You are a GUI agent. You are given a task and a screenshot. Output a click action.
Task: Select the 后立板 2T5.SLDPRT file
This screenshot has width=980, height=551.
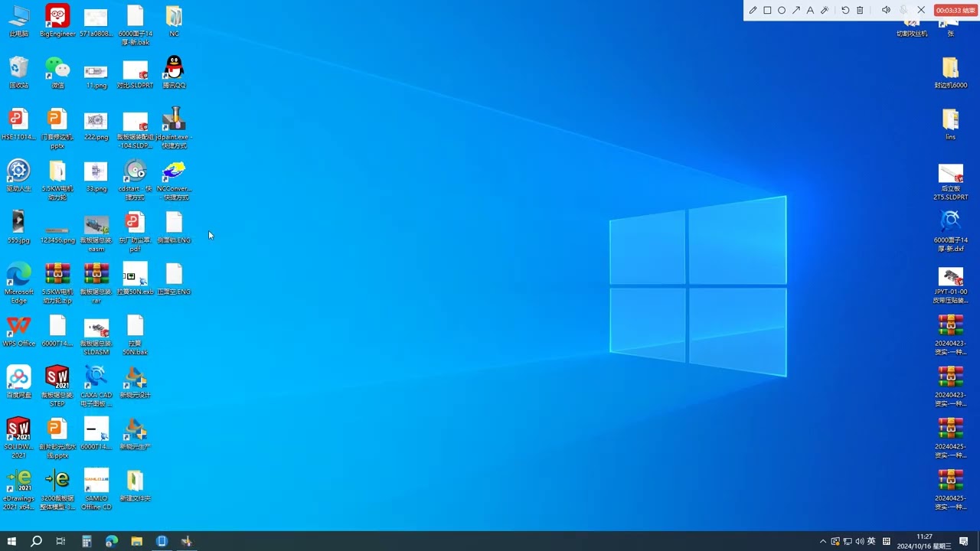[950, 181]
